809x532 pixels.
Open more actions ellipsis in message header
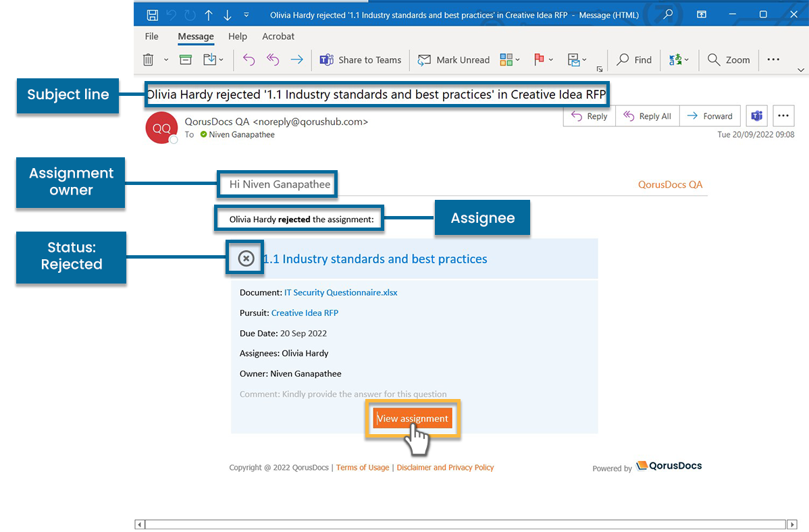pos(783,116)
